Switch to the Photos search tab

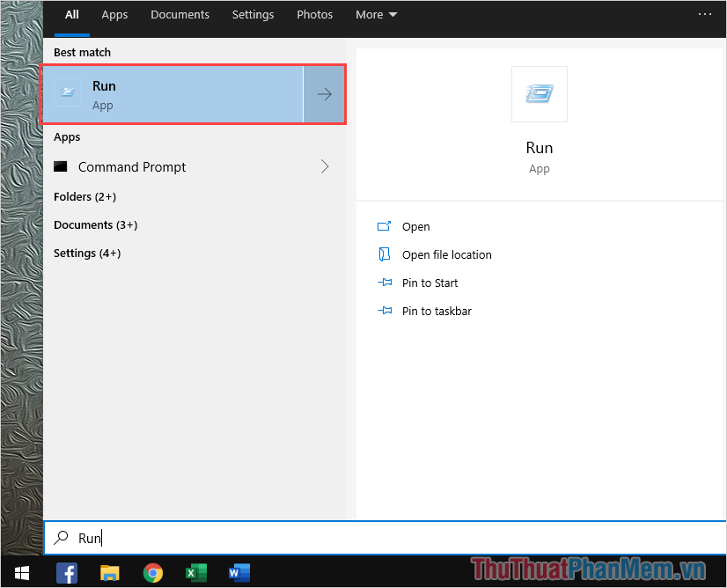(314, 14)
